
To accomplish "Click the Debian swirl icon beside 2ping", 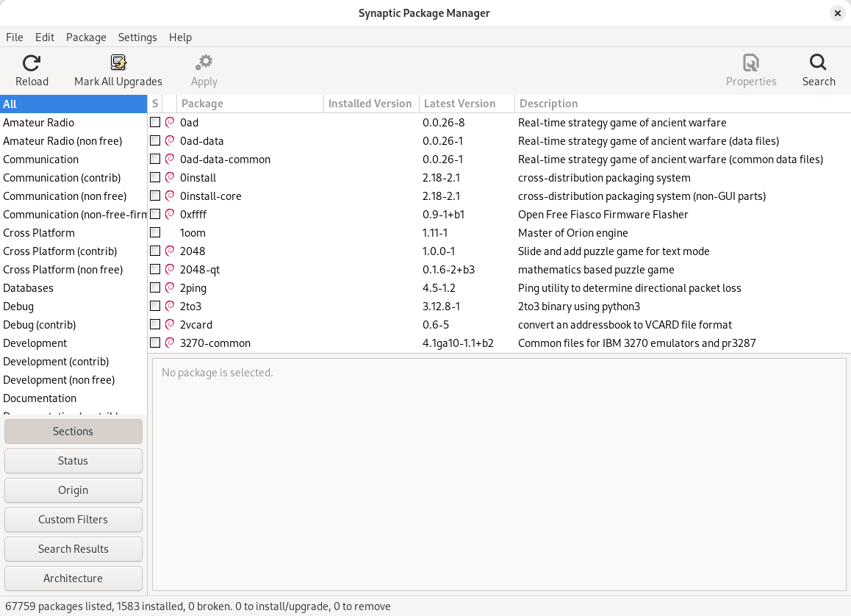I will click(x=170, y=287).
